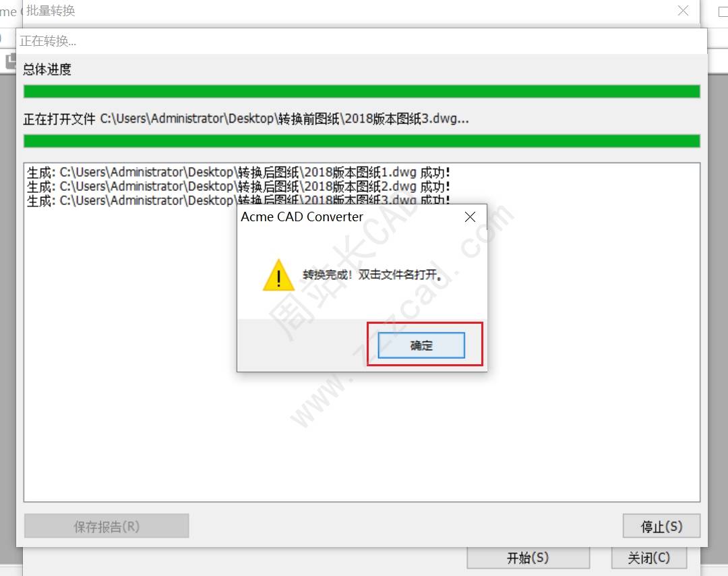Close the Acme CAD Converter message box
The width and height of the screenshot is (728, 576).
pos(470,217)
